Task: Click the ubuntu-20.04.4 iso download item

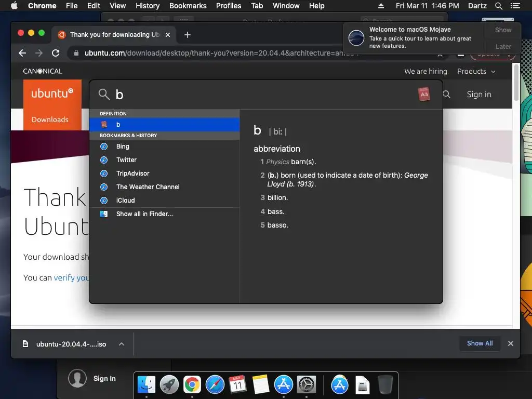Action: (x=71, y=344)
